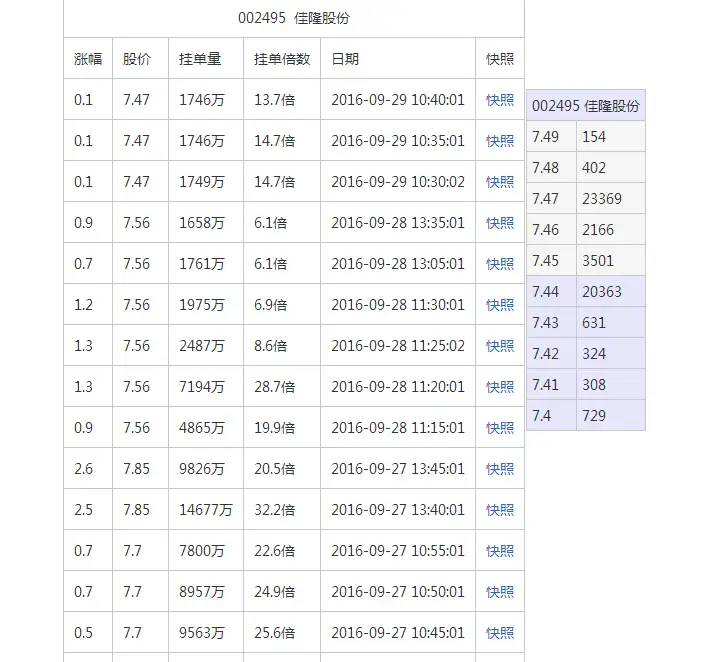Click the main table title 002495 佳隆股份
The image size is (713, 662).
pos(294,18)
